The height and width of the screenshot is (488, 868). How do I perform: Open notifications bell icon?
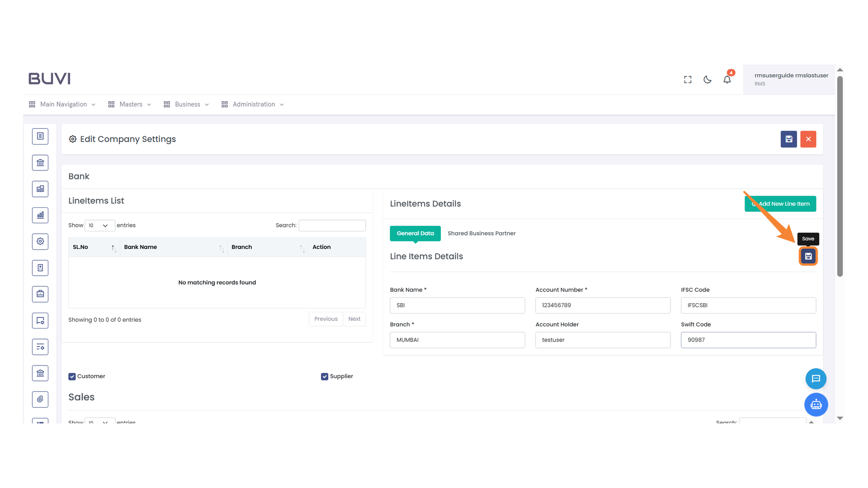point(727,80)
